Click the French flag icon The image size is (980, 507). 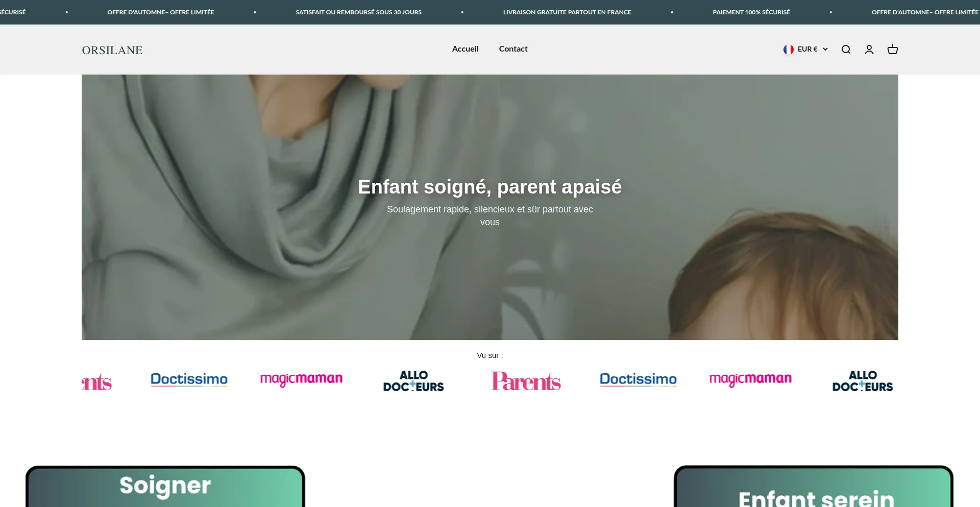(789, 50)
